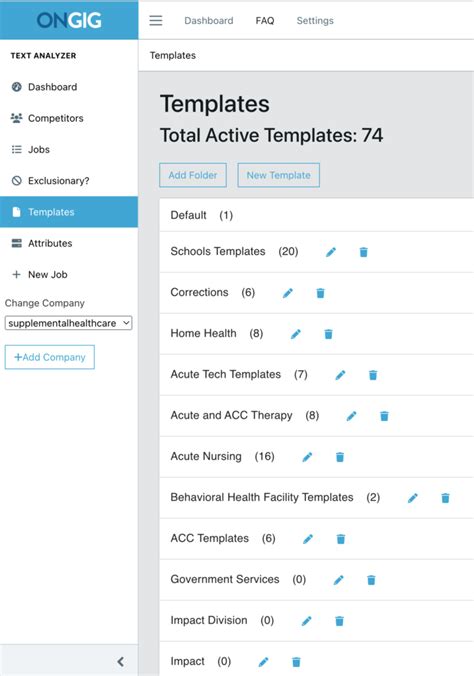Delete the Acute Tech Templates folder

point(373,375)
